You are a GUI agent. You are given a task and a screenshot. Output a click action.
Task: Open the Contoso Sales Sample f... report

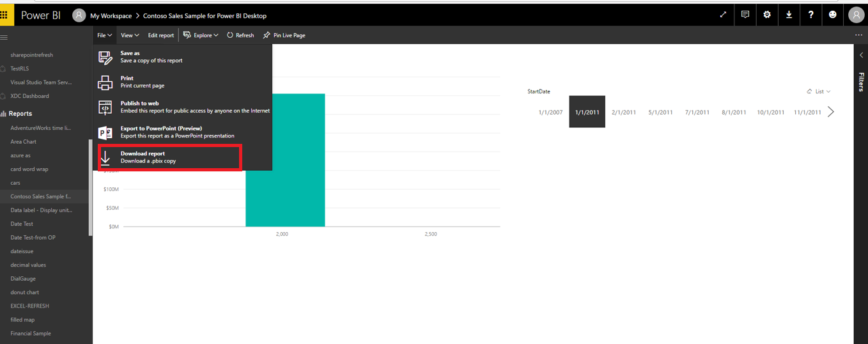tap(41, 196)
